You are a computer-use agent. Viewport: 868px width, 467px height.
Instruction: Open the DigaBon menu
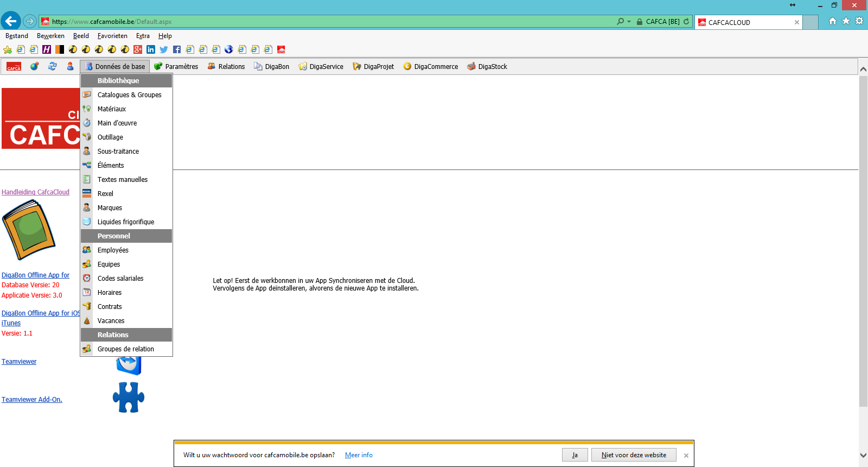271,67
